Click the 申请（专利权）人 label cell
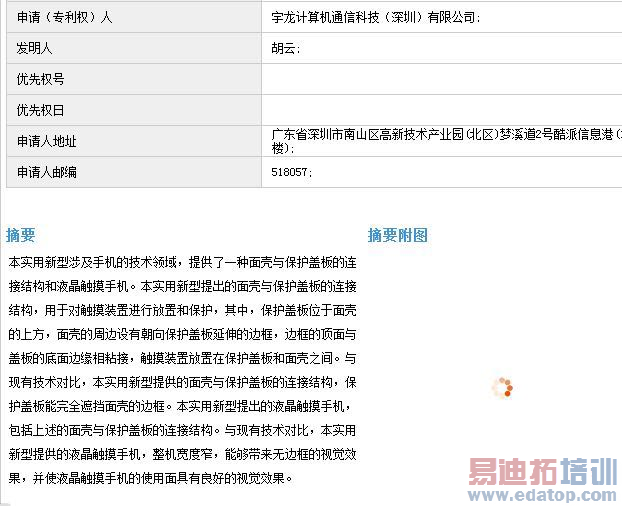622x506 pixels. pyautogui.click(x=134, y=17)
